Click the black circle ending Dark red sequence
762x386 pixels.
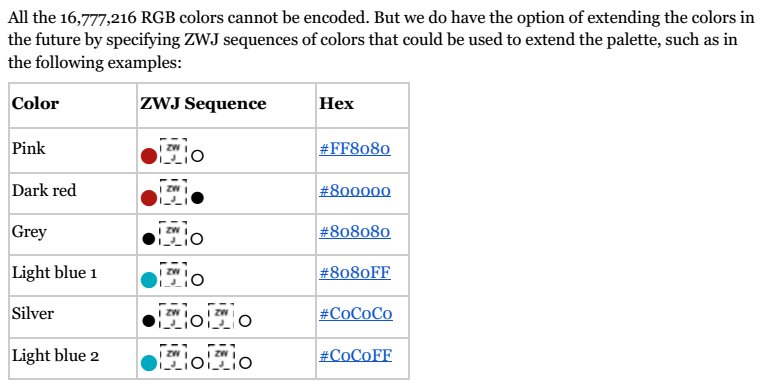197,198
